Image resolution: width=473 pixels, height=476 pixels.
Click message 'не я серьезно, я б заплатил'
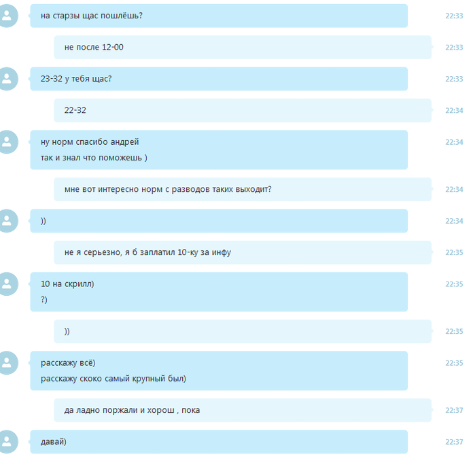[243, 252]
